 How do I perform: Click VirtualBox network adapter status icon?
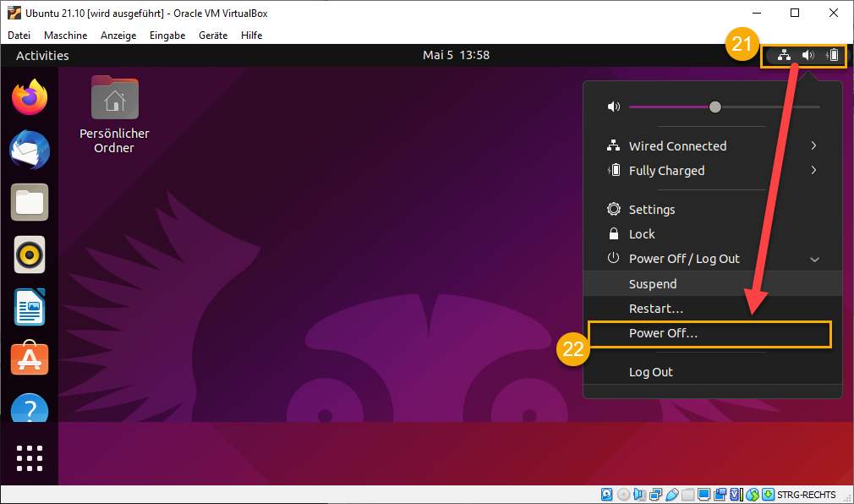pyautogui.click(x=656, y=494)
